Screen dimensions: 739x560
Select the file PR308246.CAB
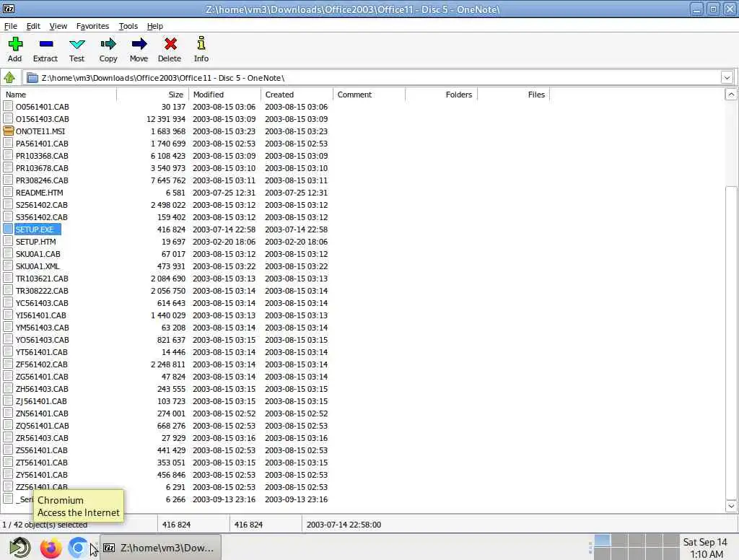click(x=42, y=180)
